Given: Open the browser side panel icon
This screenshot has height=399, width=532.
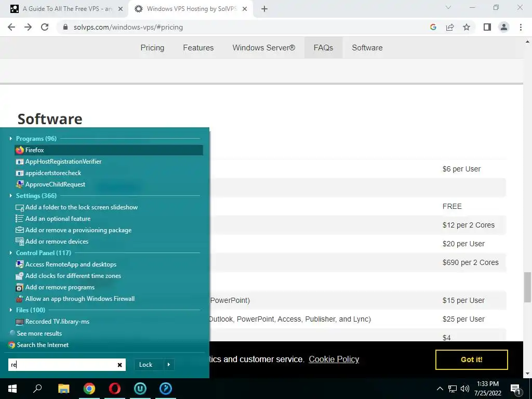Looking at the screenshot, I should [487, 27].
